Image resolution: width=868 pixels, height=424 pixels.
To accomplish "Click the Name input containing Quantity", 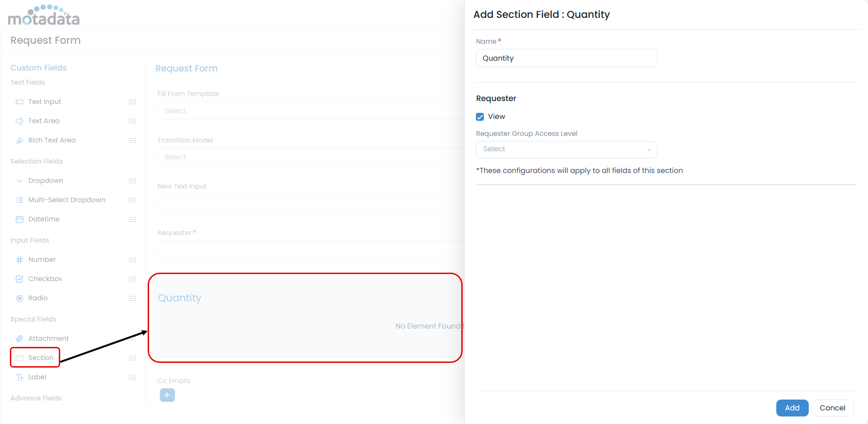I will pos(566,58).
